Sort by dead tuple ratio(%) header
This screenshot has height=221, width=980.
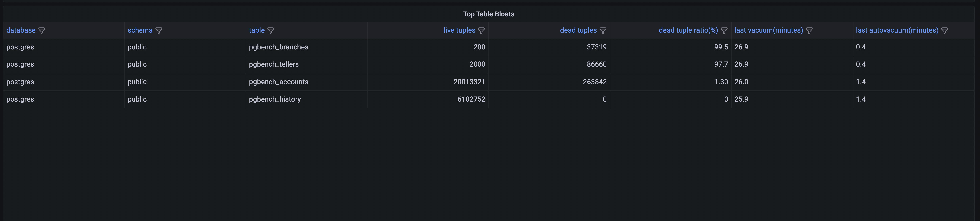pyautogui.click(x=688, y=30)
